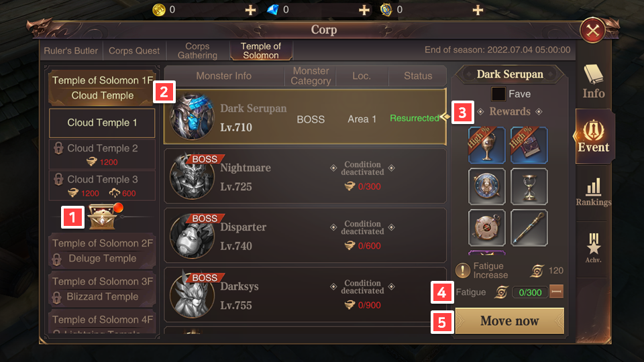Expand Temple of Solomon 2F Deluge Temple
Image resolution: width=644 pixels, height=362 pixels.
[102, 251]
